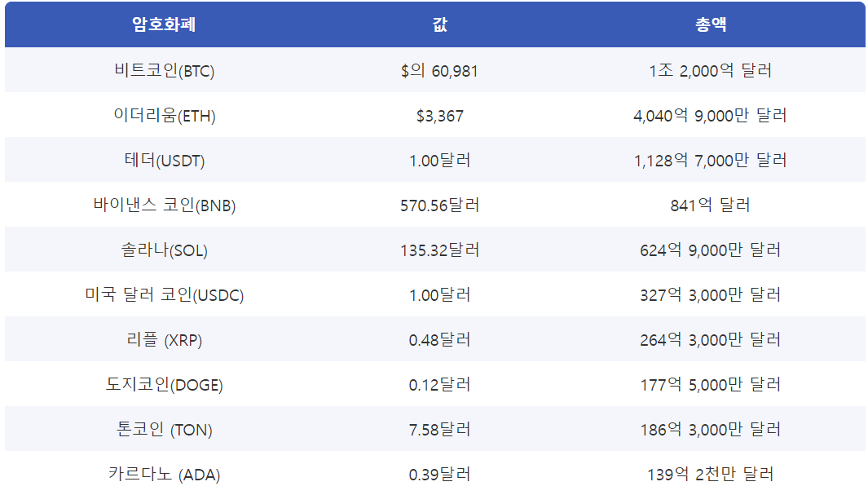The image size is (868, 495).
Task: Select the 톤코인 (TON) cell
Action: pyautogui.click(x=164, y=429)
